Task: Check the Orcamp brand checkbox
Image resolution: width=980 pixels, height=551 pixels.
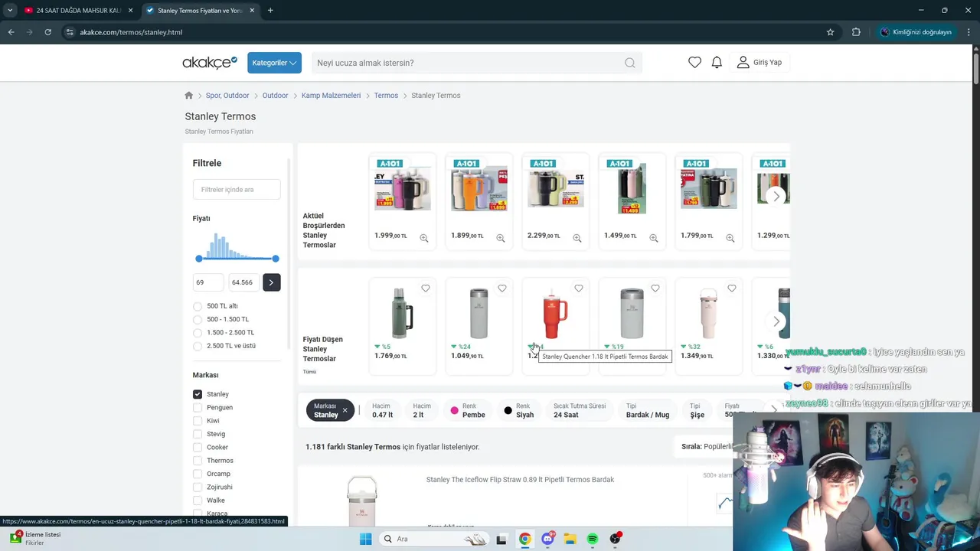Action: click(x=198, y=474)
